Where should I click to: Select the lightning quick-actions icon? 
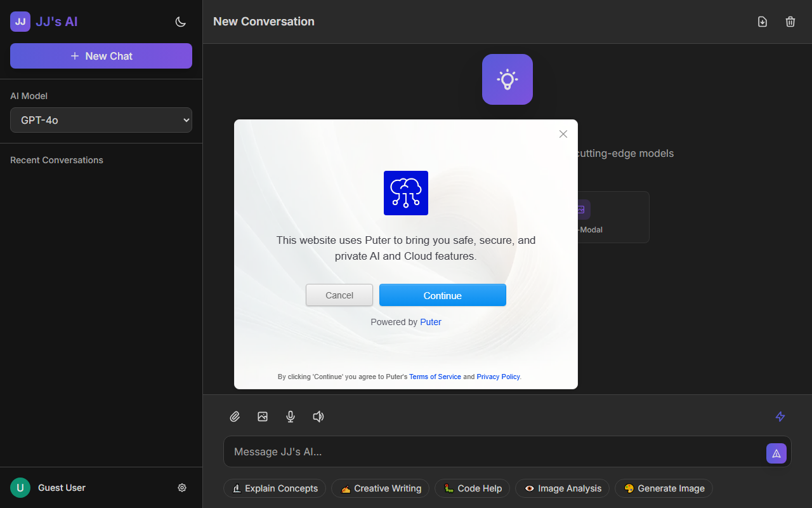780,417
